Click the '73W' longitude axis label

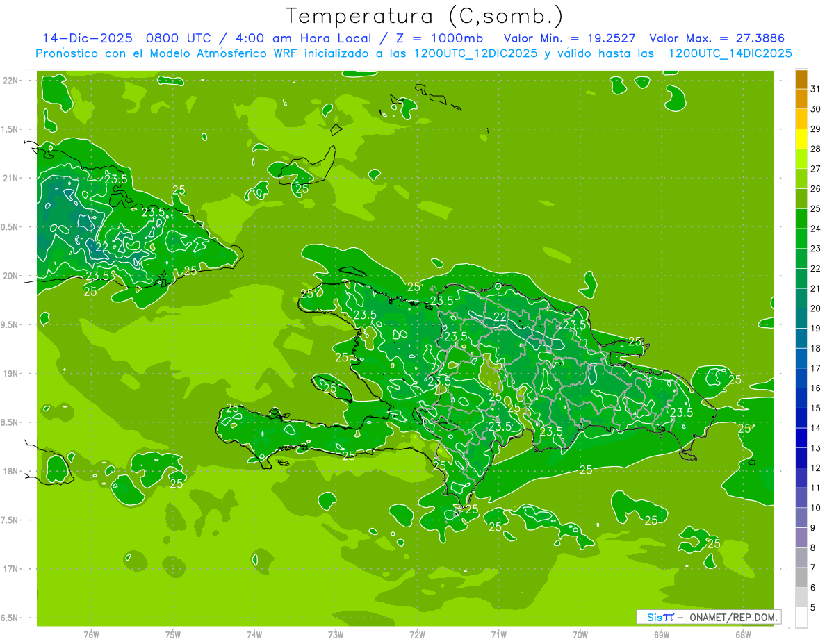[x=336, y=635]
